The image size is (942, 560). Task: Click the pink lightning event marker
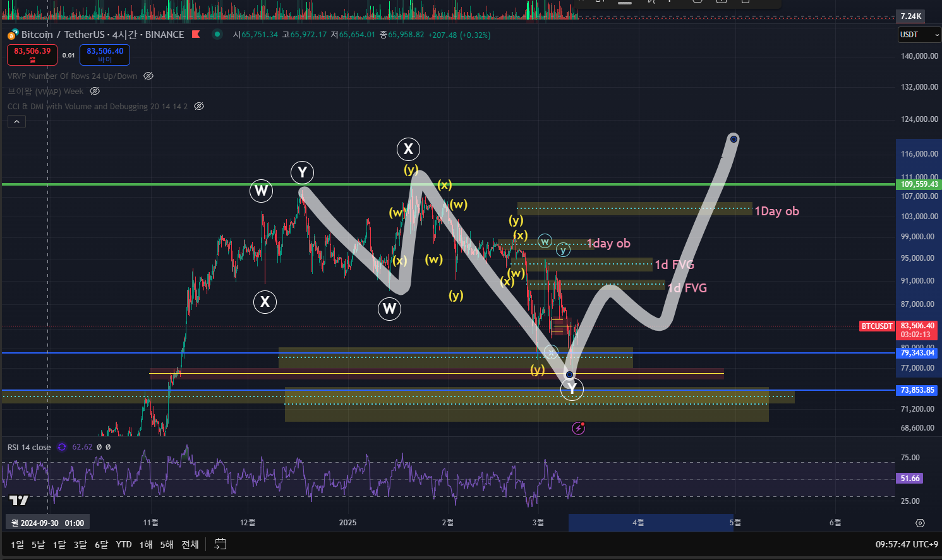[x=578, y=429]
